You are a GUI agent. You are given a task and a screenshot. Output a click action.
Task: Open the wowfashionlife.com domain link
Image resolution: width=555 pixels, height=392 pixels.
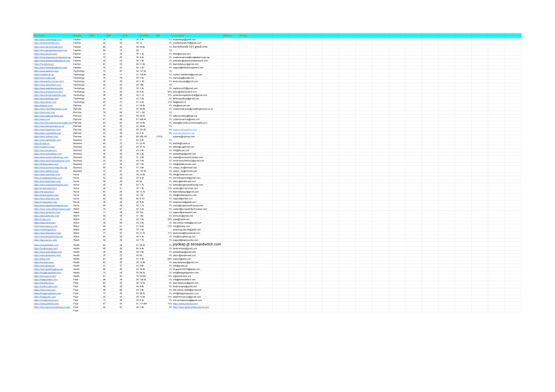tap(47, 43)
